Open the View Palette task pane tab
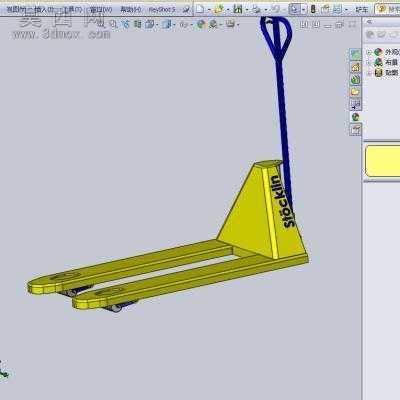This screenshot has height=400, width=400. tap(356, 104)
